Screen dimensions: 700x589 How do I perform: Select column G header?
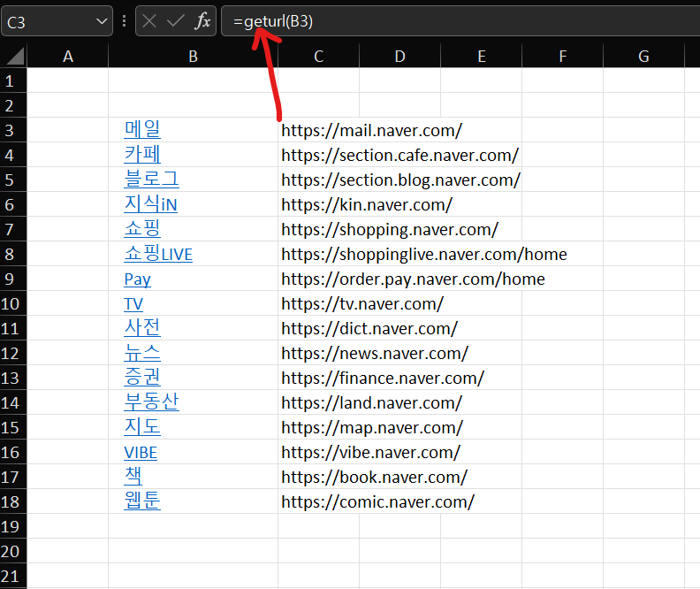tap(643, 57)
